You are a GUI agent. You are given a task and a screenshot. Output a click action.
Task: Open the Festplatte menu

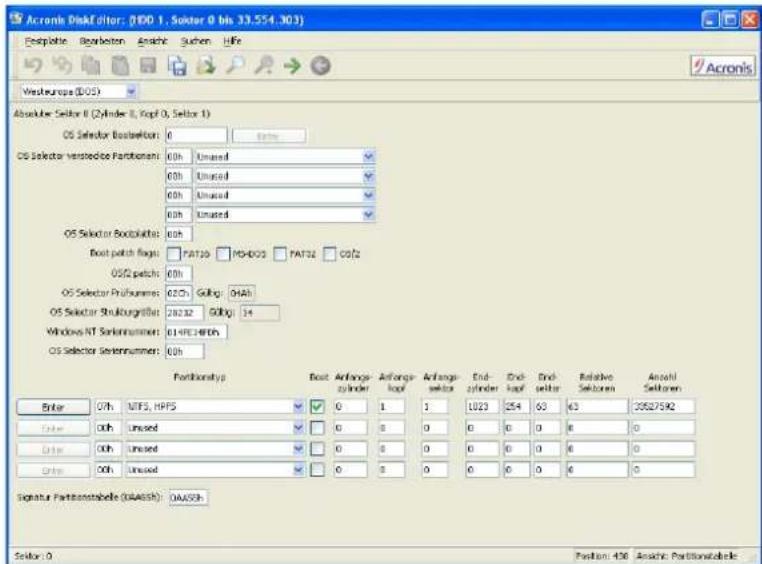46,41
